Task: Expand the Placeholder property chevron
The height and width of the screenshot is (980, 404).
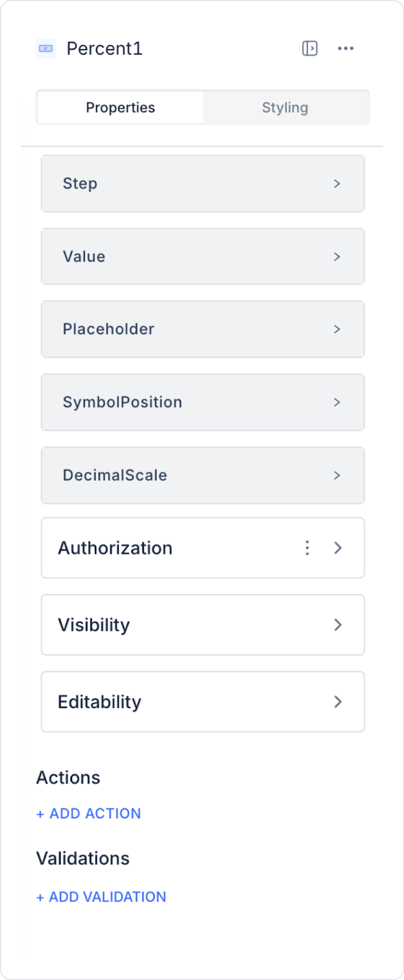Action: [x=337, y=329]
